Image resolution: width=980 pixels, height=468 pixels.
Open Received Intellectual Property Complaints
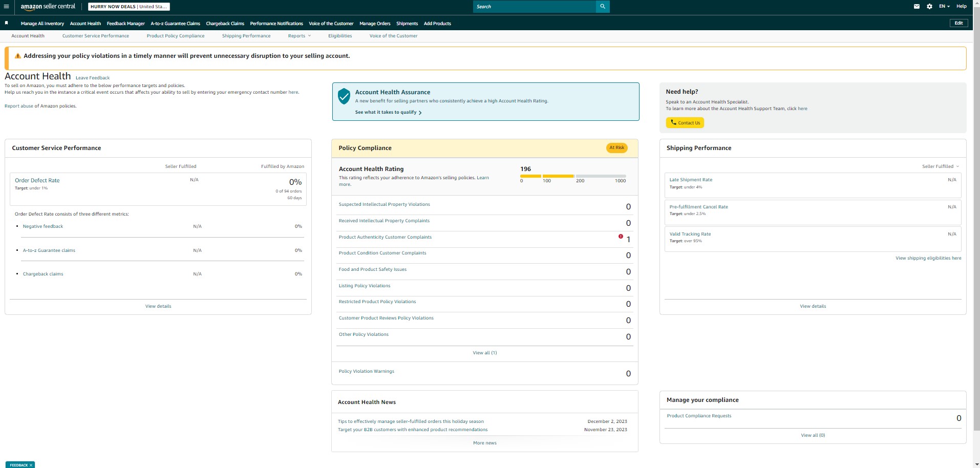(x=384, y=221)
